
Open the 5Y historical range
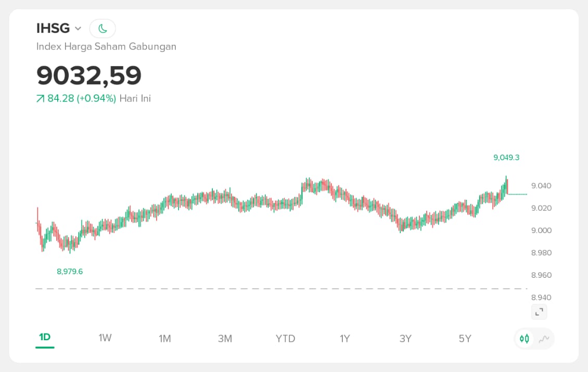pos(465,339)
